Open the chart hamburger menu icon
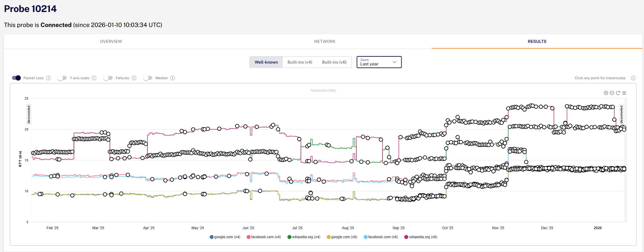644x252 pixels. coord(624,93)
